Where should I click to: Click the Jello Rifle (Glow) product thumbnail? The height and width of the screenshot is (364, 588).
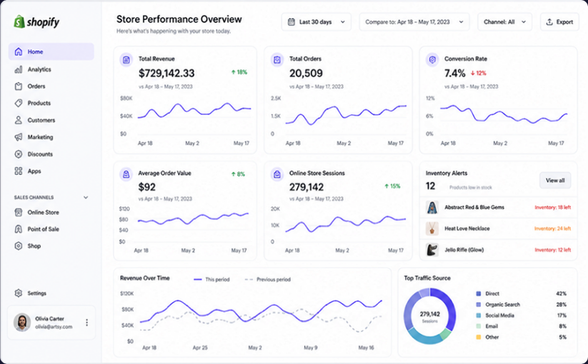click(x=432, y=250)
